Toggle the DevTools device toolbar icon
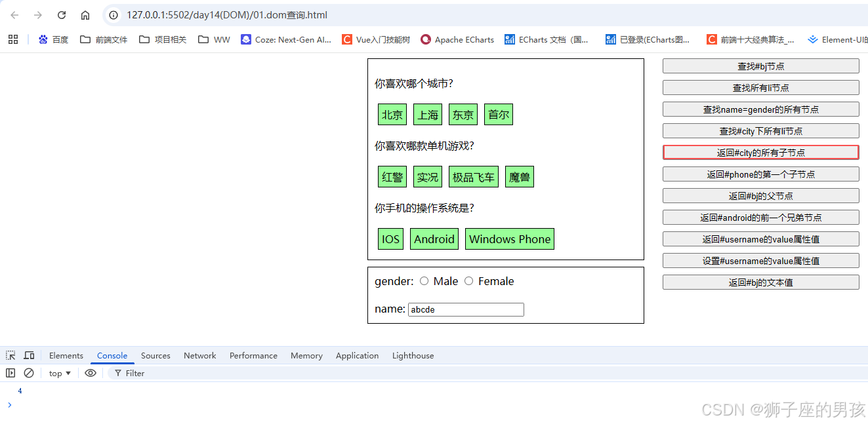The width and height of the screenshot is (868, 424). [29, 355]
